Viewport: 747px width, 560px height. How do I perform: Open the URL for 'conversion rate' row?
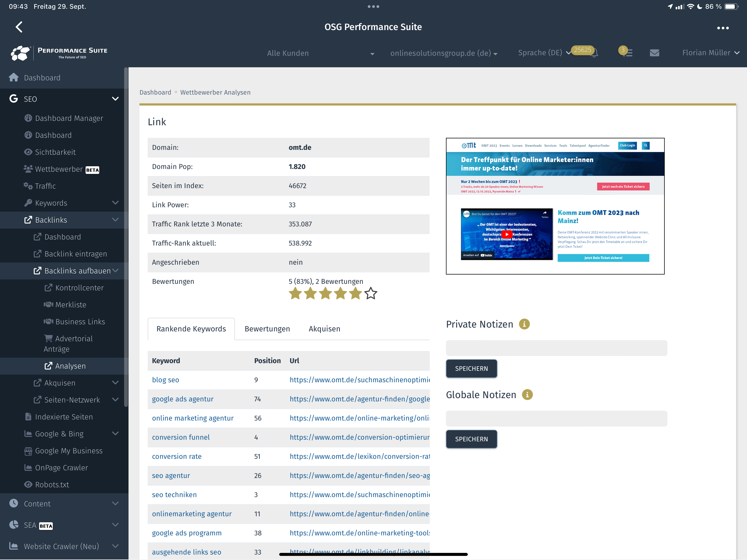click(x=360, y=456)
